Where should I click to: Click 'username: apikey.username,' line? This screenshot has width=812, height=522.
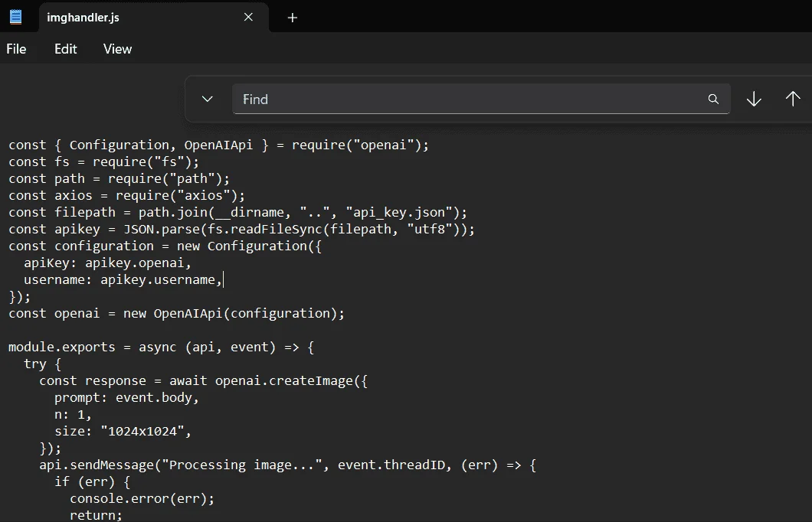pyautogui.click(x=123, y=279)
